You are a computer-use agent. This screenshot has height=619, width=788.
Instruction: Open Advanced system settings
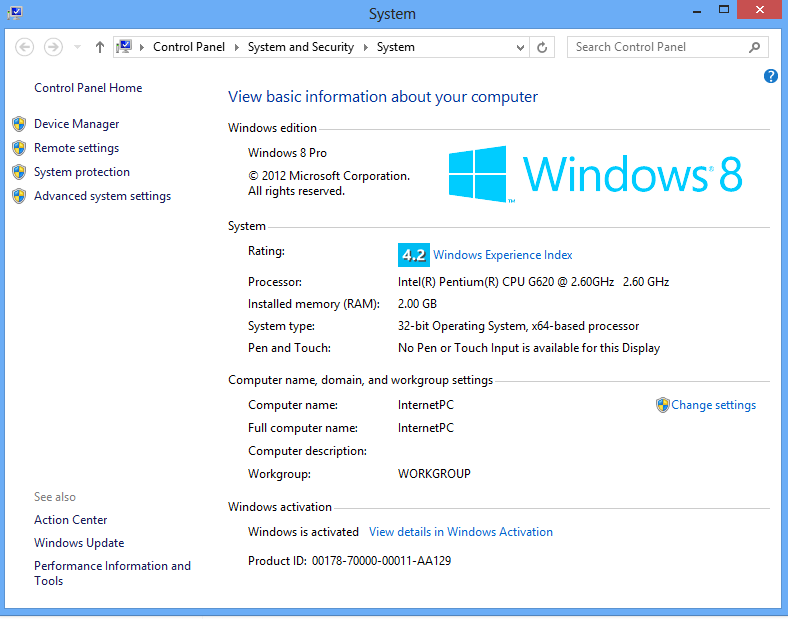[103, 196]
